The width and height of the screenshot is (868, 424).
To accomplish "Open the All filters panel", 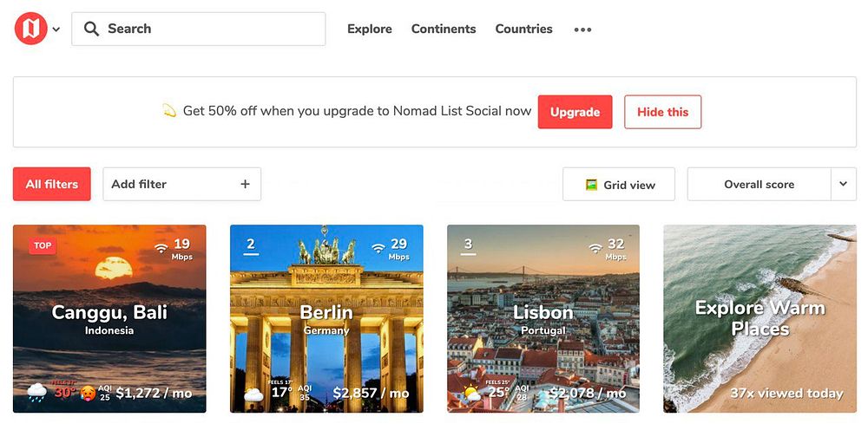I will pos(52,184).
